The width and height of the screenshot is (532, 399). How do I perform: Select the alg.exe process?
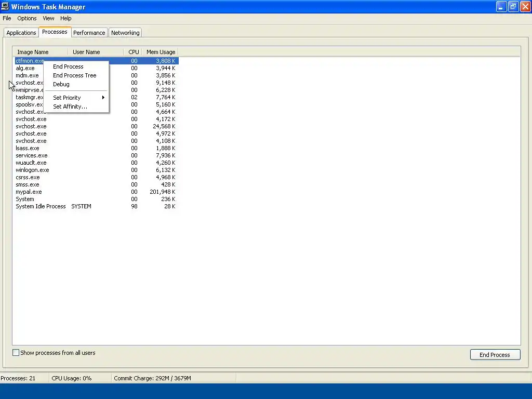tap(96, 68)
